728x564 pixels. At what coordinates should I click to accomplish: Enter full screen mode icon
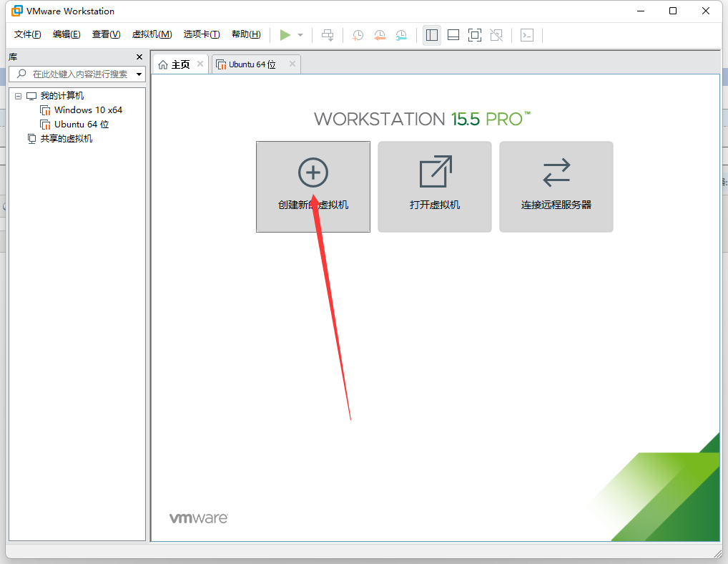(475, 35)
